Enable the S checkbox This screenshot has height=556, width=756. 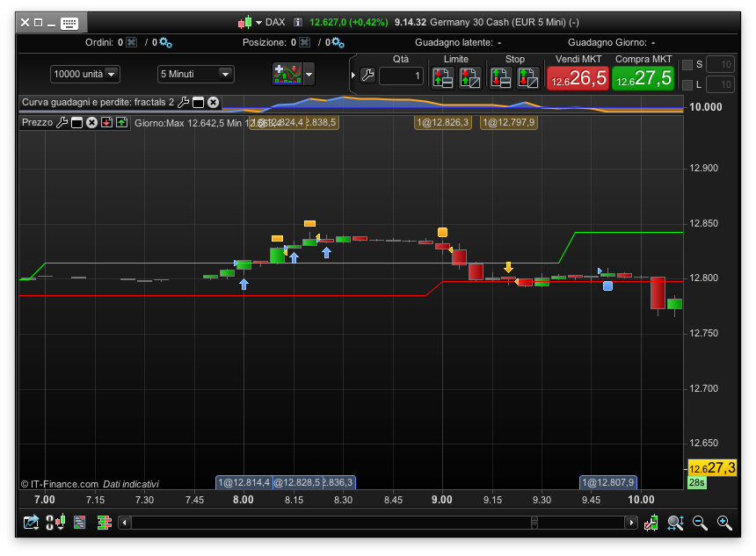(x=687, y=65)
